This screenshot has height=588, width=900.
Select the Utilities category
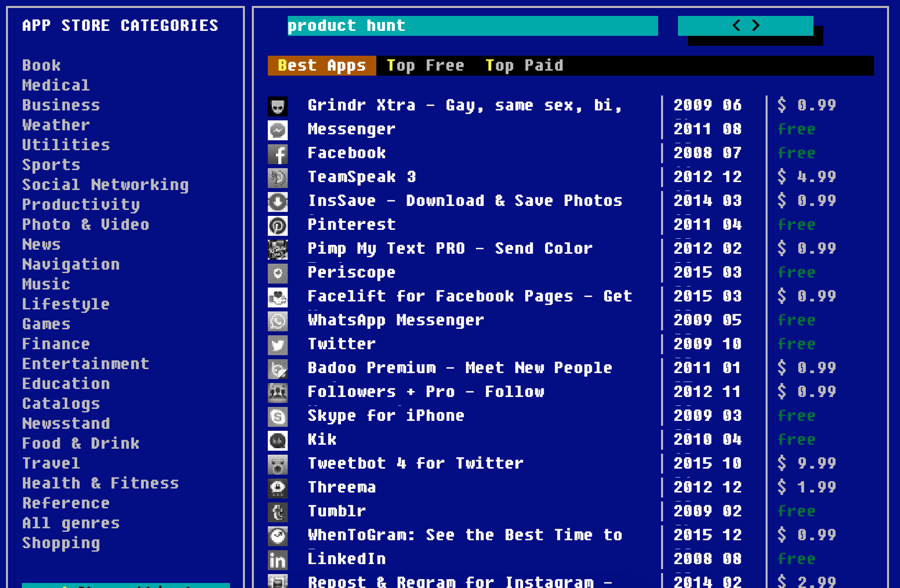[x=66, y=145]
